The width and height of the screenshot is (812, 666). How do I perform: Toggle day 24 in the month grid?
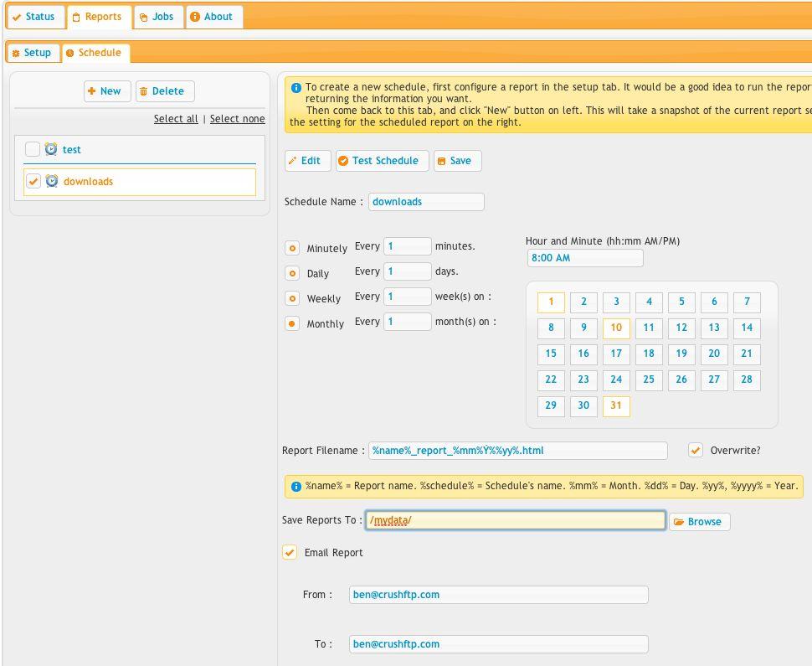[616, 379]
